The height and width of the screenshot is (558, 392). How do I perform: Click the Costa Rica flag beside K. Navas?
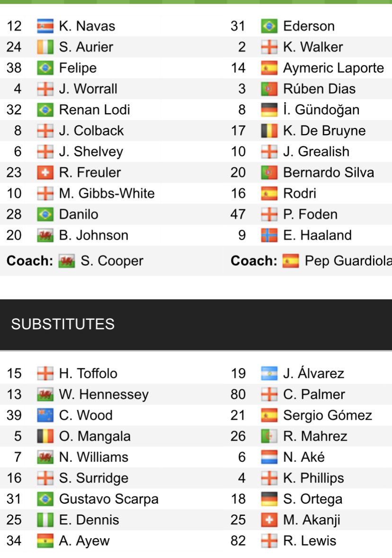click(x=45, y=26)
